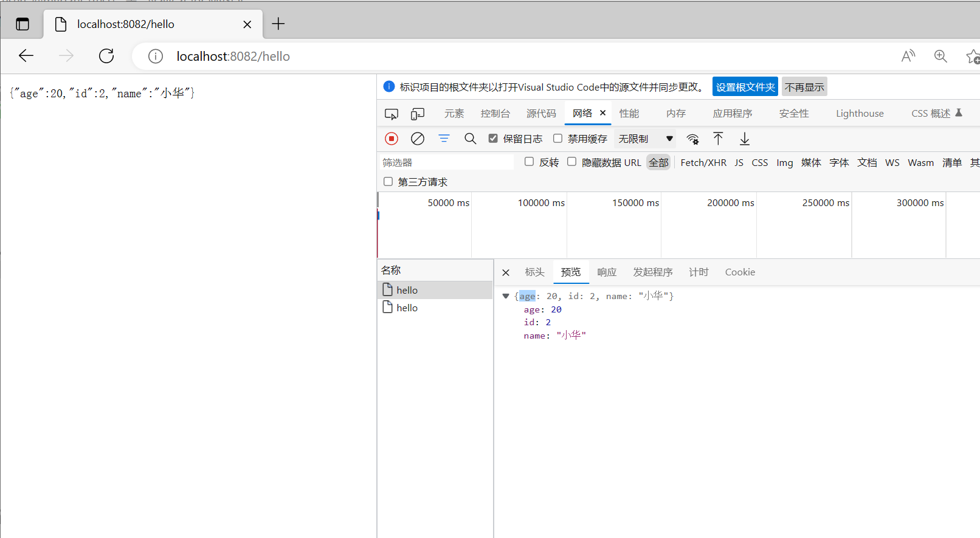Switch to 应用程序 DevTools tab
The width and height of the screenshot is (980, 538).
pyautogui.click(x=733, y=114)
